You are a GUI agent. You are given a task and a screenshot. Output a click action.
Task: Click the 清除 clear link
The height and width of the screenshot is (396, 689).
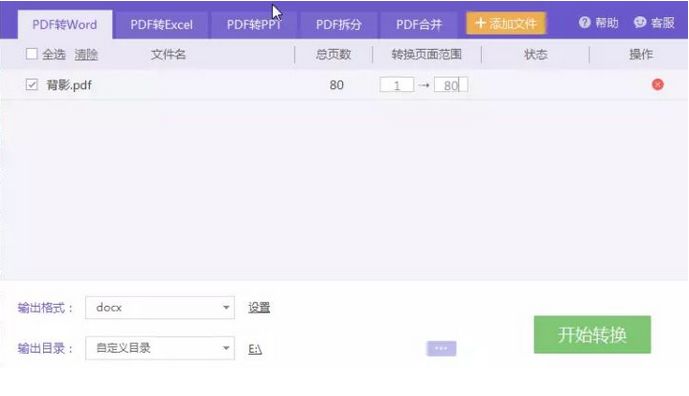(x=86, y=54)
